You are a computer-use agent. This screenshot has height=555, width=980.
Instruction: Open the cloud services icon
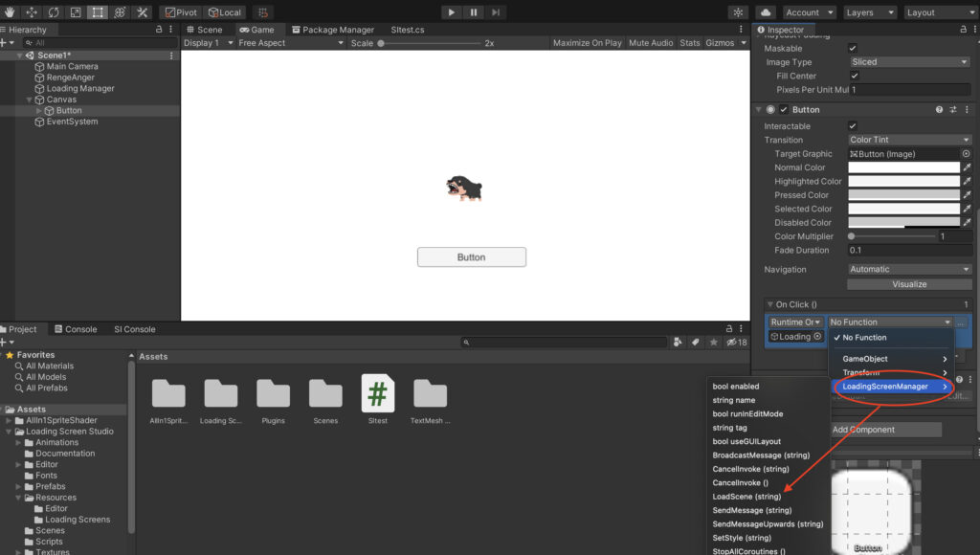point(766,11)
